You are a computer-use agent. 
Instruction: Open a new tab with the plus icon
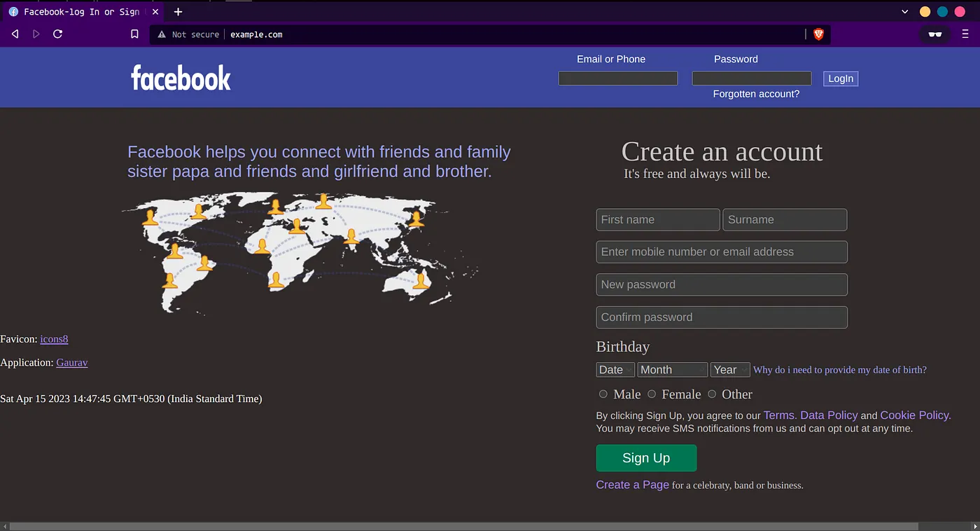tap(178, 12)
